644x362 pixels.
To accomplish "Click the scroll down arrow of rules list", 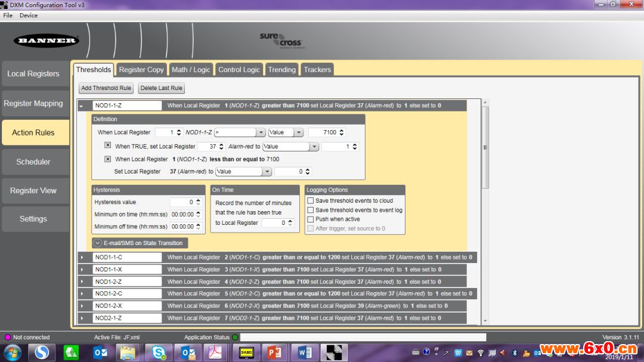I will [485, 321].
